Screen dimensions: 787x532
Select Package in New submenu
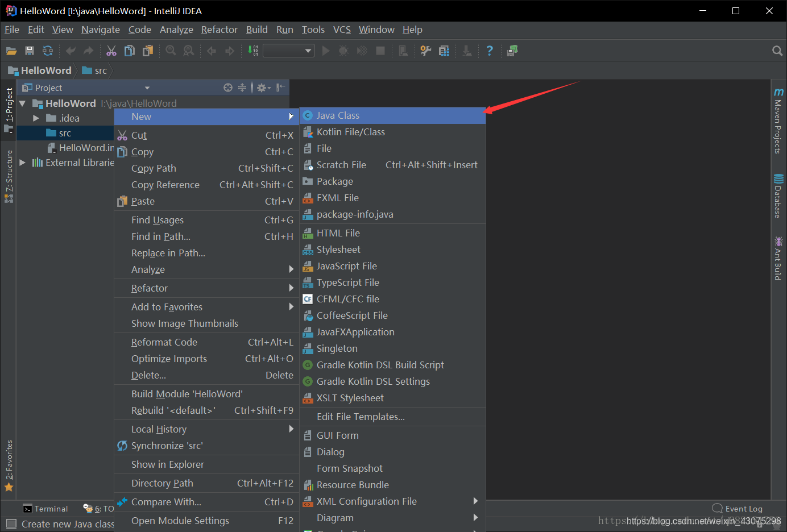pyautogui.click(x=393, y=181)
